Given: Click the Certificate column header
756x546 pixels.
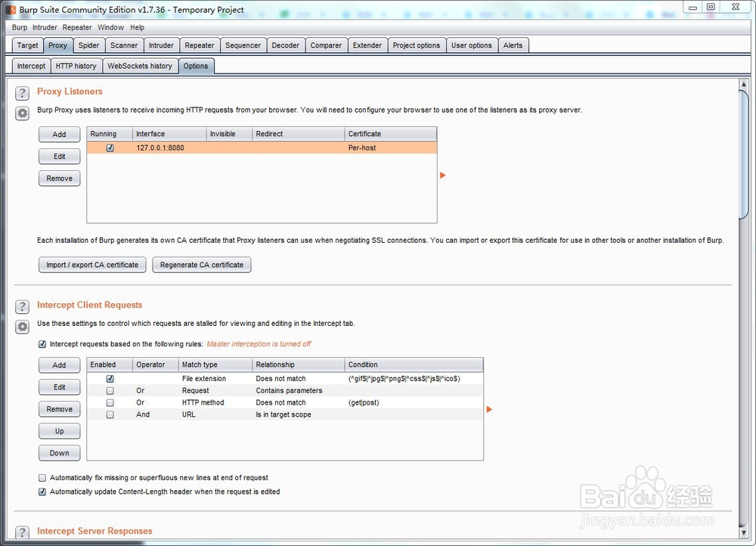Looking at the screenshot, I should [391, 134].
